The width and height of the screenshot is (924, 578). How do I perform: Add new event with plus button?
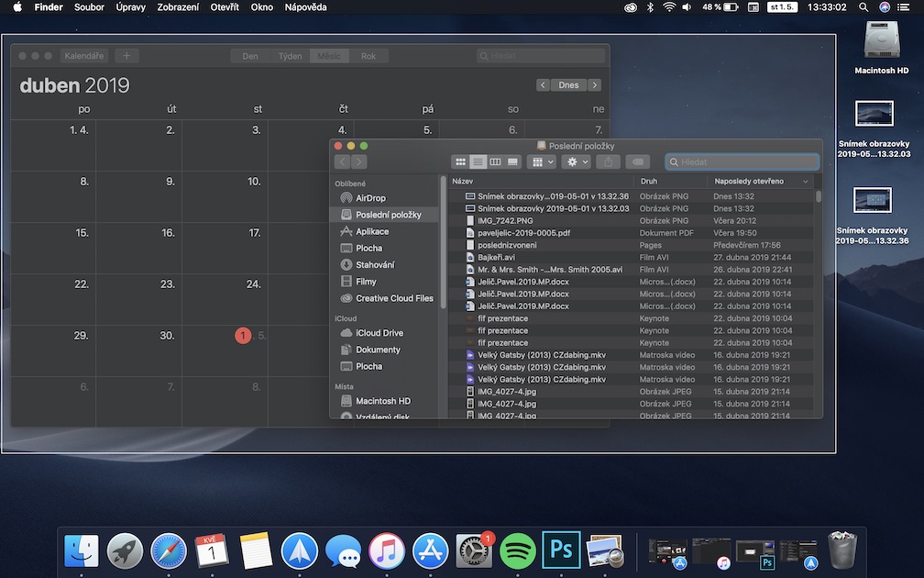[x=126, y=56]
